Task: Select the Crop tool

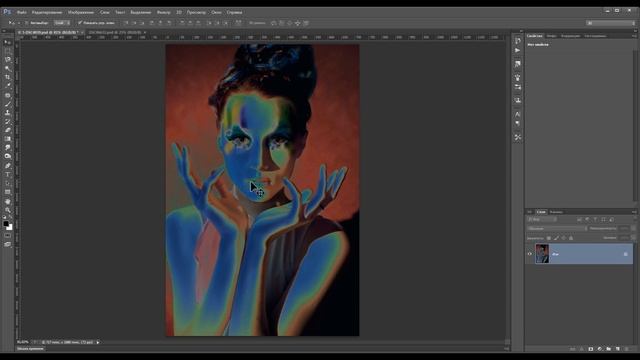Action: (x=7, y=77)
